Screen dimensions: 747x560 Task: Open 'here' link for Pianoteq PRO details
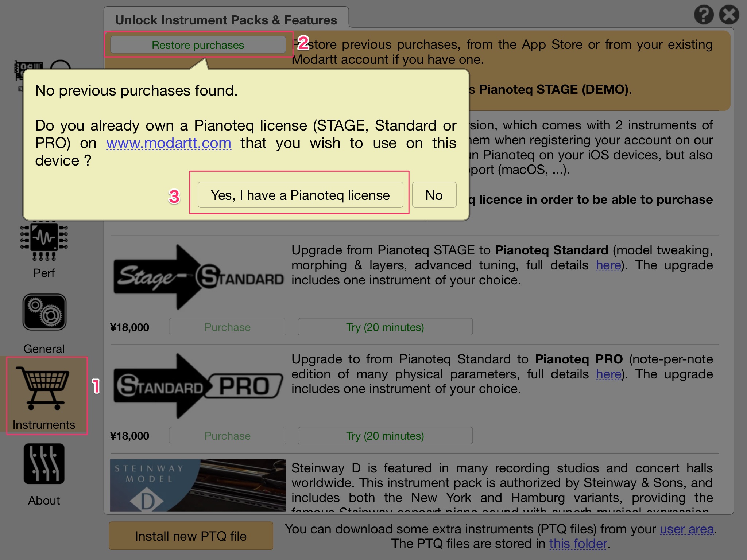pos(608,374)
